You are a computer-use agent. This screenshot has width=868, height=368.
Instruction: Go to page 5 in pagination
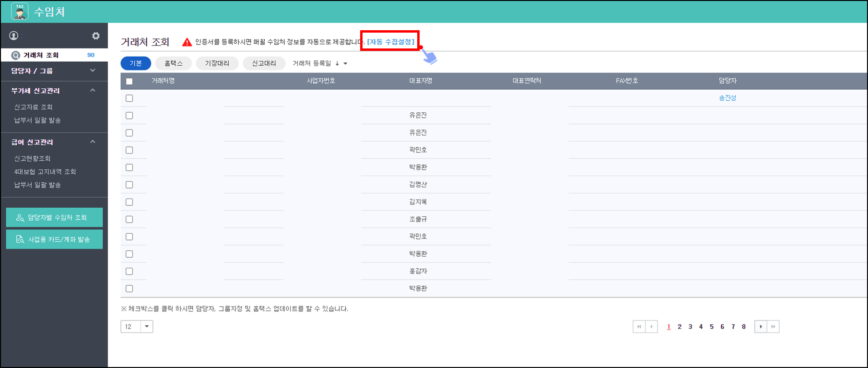coord(712,327)
